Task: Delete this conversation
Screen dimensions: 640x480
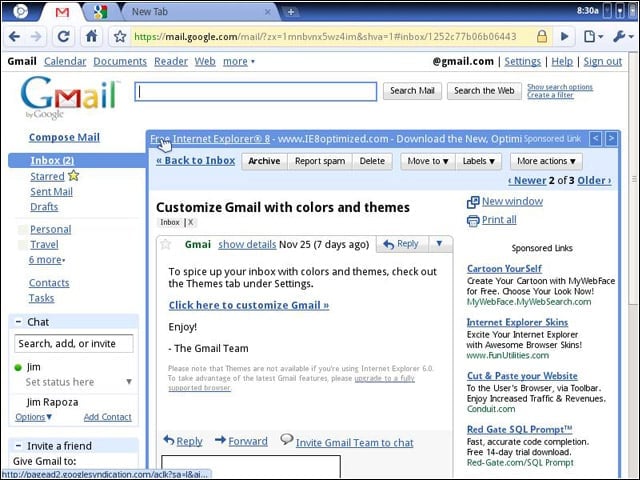Action: (x=372, y=161)
